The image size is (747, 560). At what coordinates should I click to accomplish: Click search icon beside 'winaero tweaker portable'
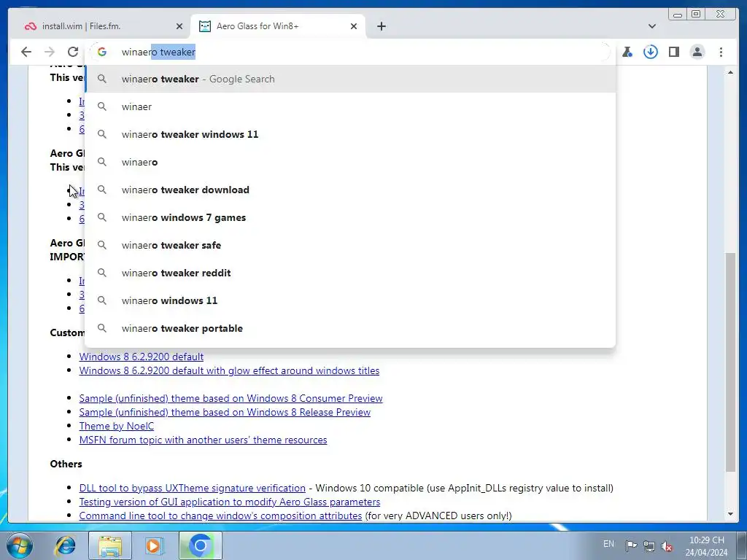click(x=102, y=328)
